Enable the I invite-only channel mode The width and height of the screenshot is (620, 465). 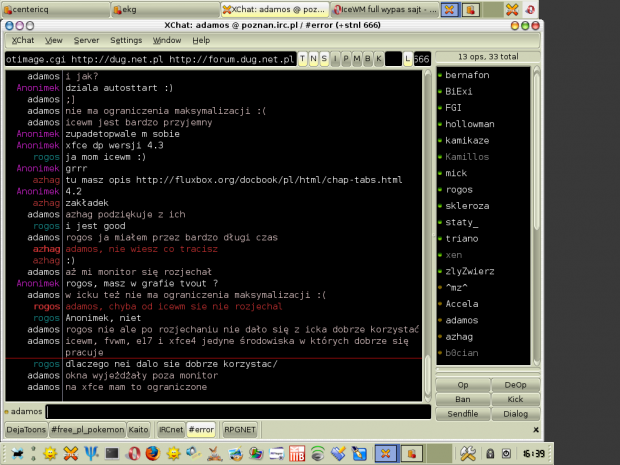click(335, 59)
